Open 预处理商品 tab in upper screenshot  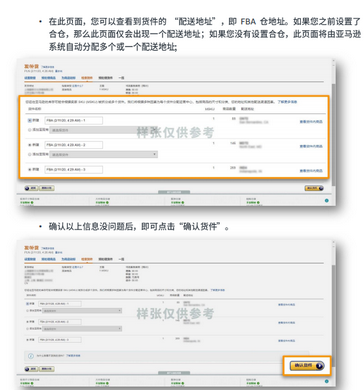click(x=49, y=78)
